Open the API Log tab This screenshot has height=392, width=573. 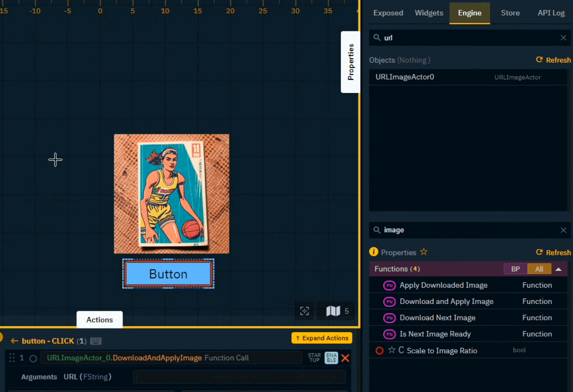[551, 13]
